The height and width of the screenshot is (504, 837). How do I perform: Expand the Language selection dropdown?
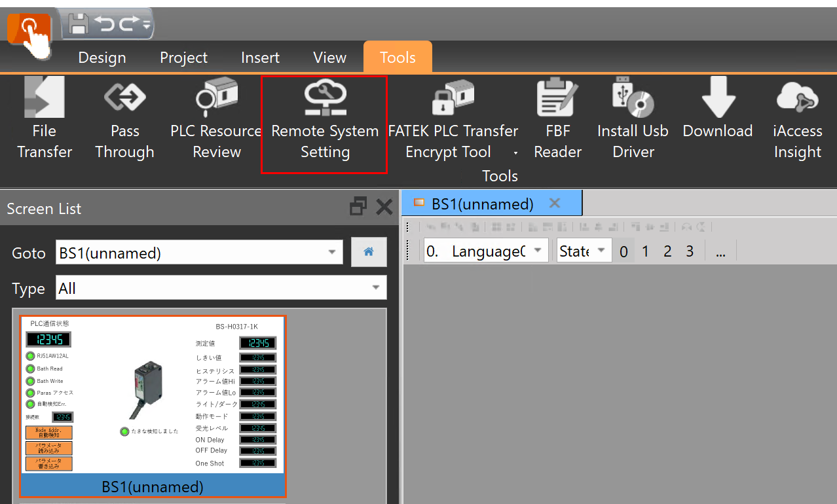(537, 251)
